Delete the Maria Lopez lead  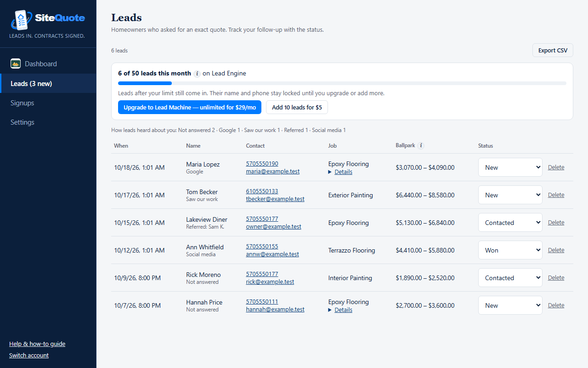tap(556, 167)
